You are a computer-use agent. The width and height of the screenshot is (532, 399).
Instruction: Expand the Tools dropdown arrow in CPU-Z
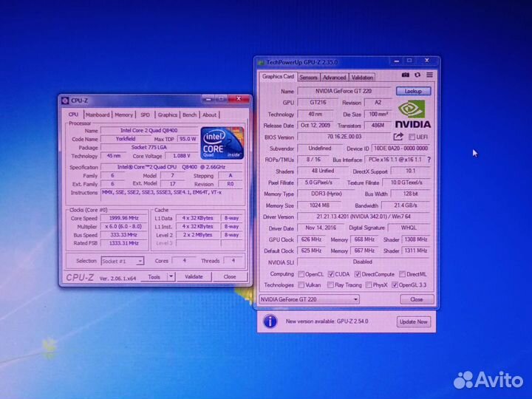171,276
